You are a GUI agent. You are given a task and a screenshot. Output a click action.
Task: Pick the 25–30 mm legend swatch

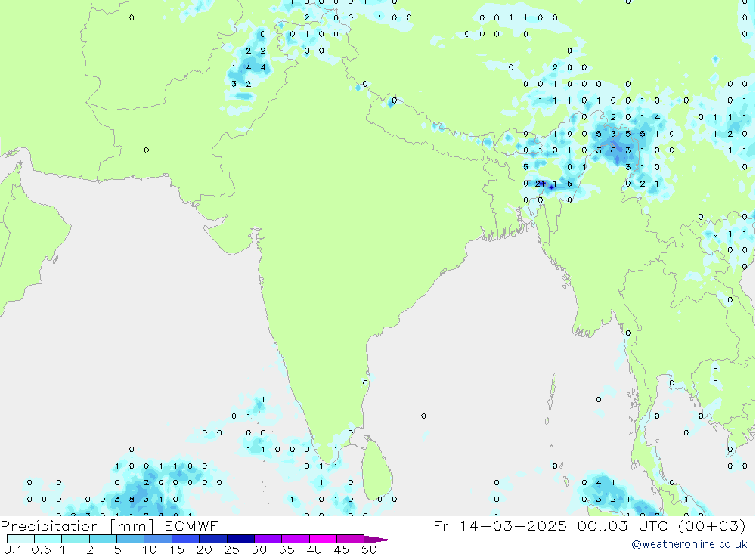pos(240,539)
